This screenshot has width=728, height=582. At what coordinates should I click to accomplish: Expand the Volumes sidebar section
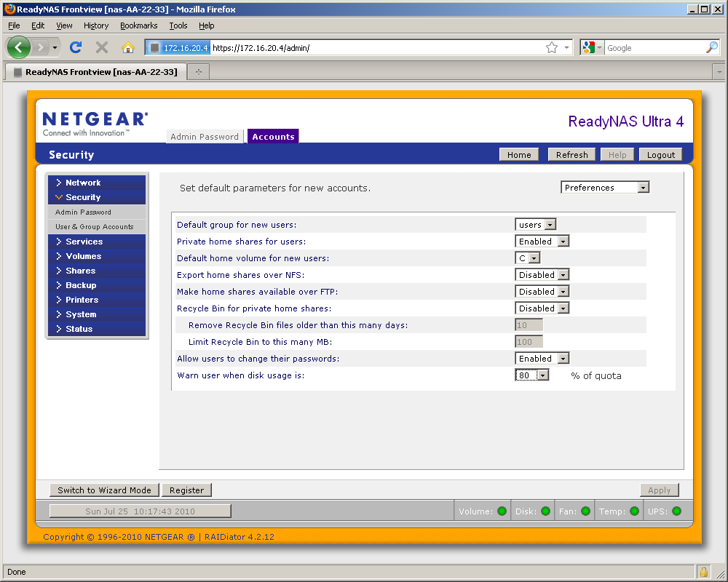[97, 256]
